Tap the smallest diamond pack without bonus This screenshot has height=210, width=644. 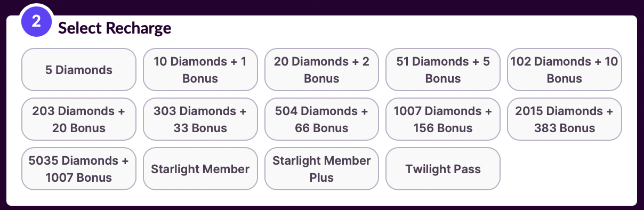tap(79, 70)
